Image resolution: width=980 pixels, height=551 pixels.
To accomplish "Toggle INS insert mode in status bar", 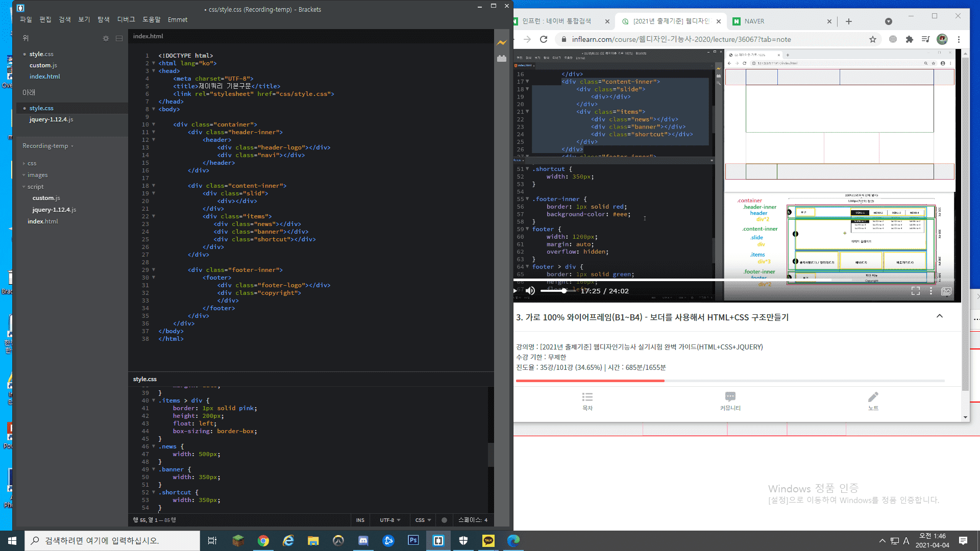I will (x=360, y=520).
